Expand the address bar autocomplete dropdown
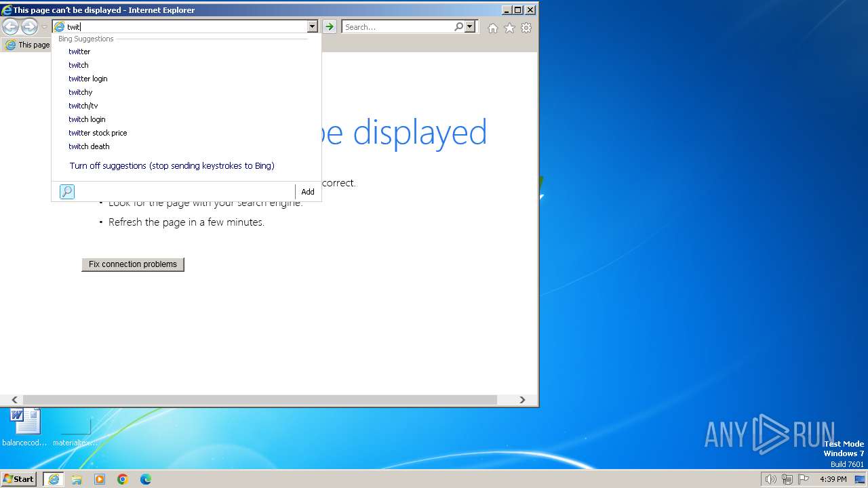The image size is (868, 488). [x=312, y=27]
